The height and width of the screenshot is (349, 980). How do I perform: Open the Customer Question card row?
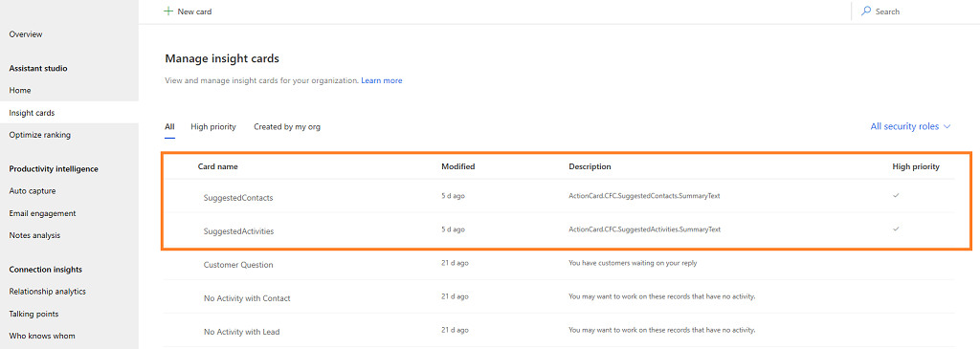[x=559, y=264]
